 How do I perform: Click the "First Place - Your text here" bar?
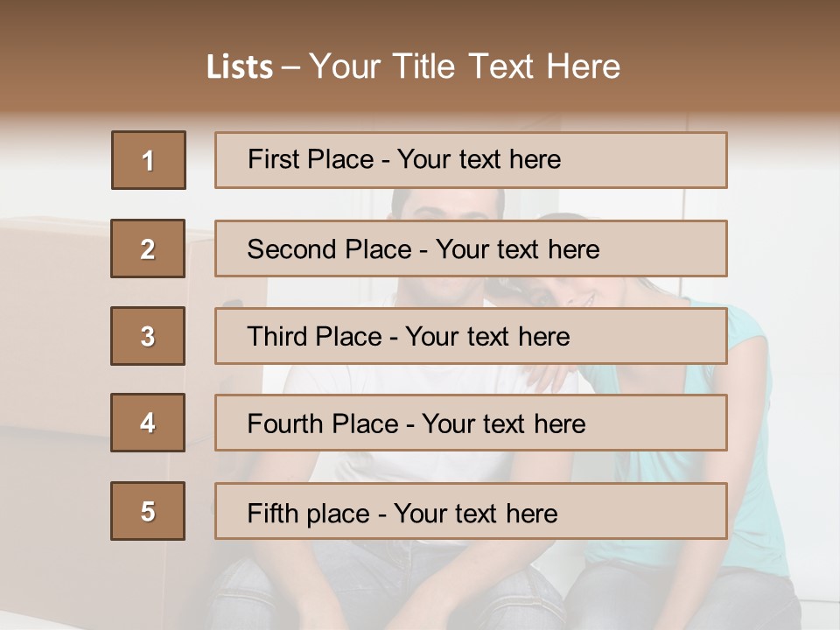(471, 160)
